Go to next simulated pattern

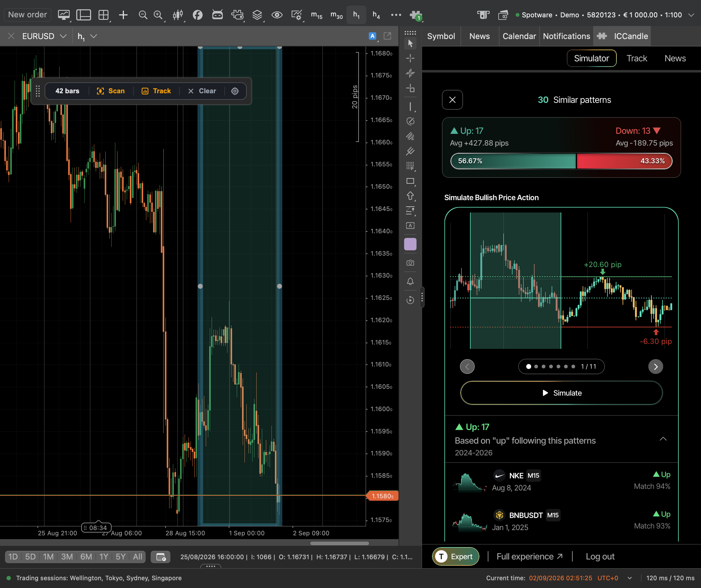tap(655, 366)
